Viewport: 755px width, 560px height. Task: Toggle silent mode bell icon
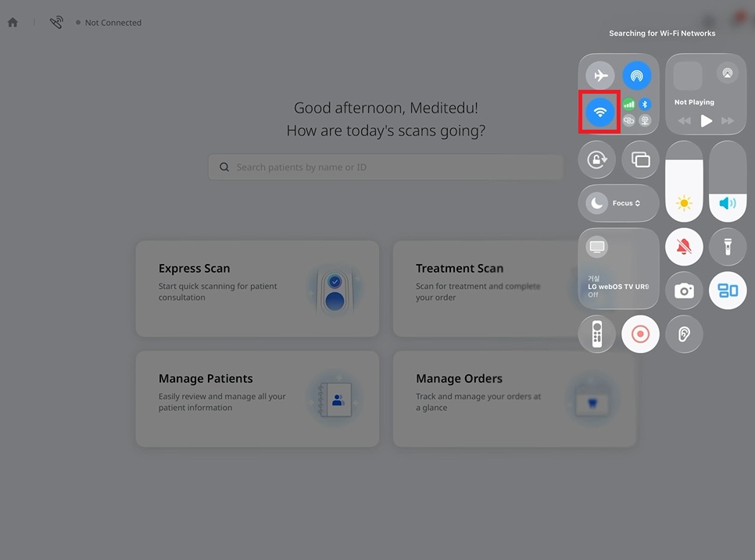point(684,247)
